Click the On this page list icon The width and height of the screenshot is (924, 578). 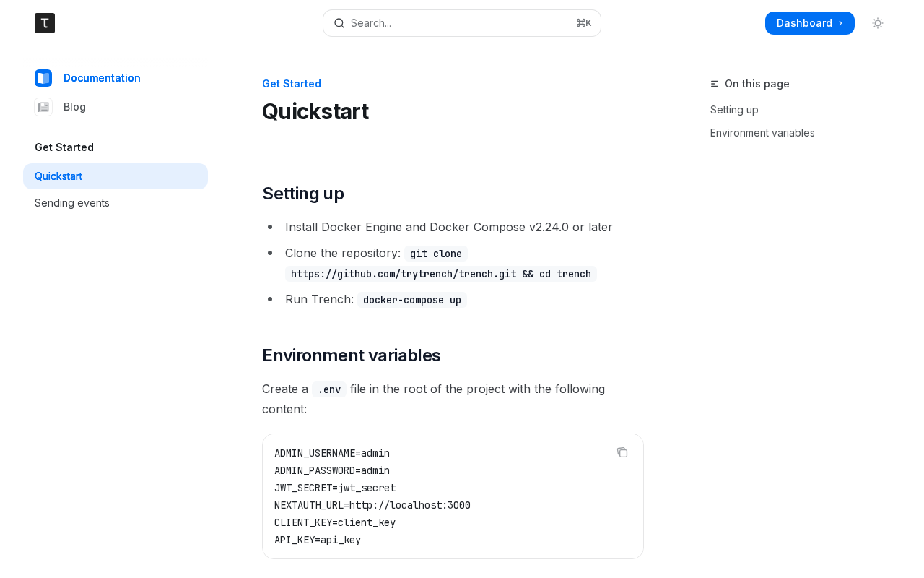click(x=715, y=84)
